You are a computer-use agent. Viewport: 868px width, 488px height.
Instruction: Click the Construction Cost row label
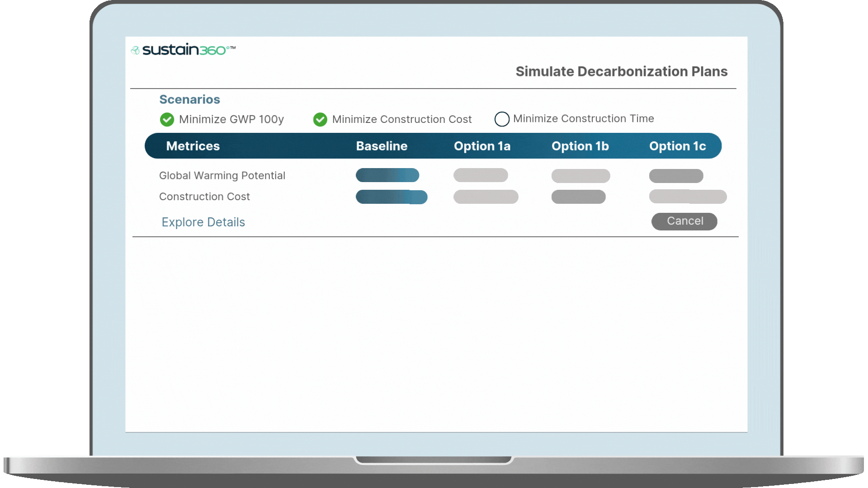204,197
